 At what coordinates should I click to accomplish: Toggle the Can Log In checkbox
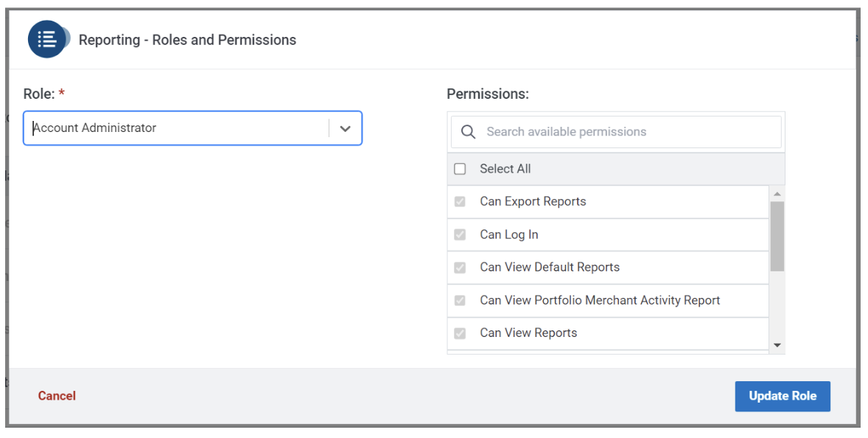pos(460,234)
